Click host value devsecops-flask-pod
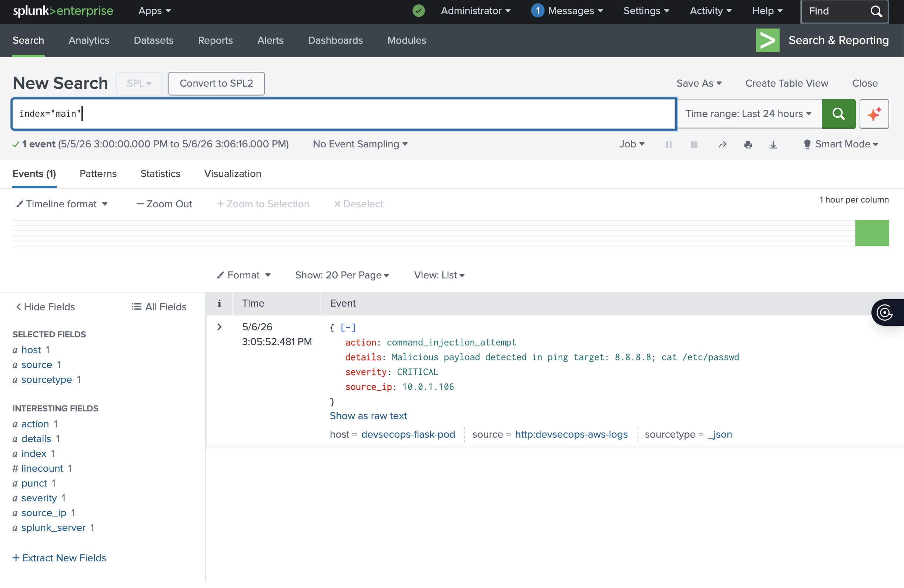Image resolution: width=904 pixels, height=588 pixels. (x=408, y=434)
